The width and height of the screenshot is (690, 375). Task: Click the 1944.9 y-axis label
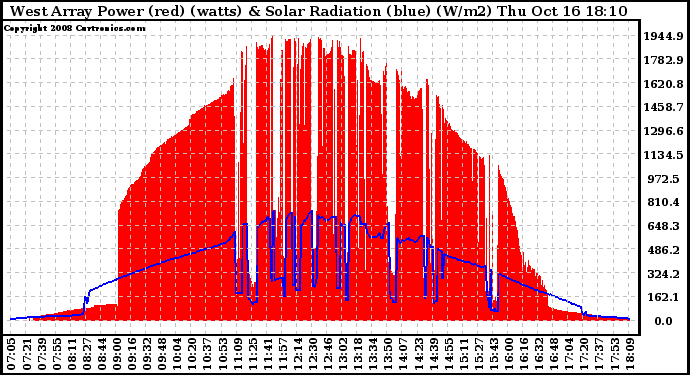(664, 36)
